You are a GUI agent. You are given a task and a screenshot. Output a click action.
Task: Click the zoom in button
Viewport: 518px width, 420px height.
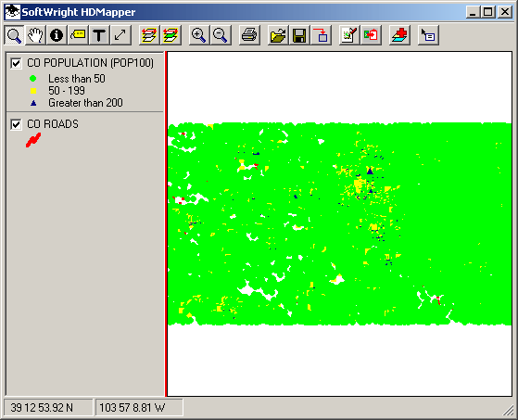[198, 35]
